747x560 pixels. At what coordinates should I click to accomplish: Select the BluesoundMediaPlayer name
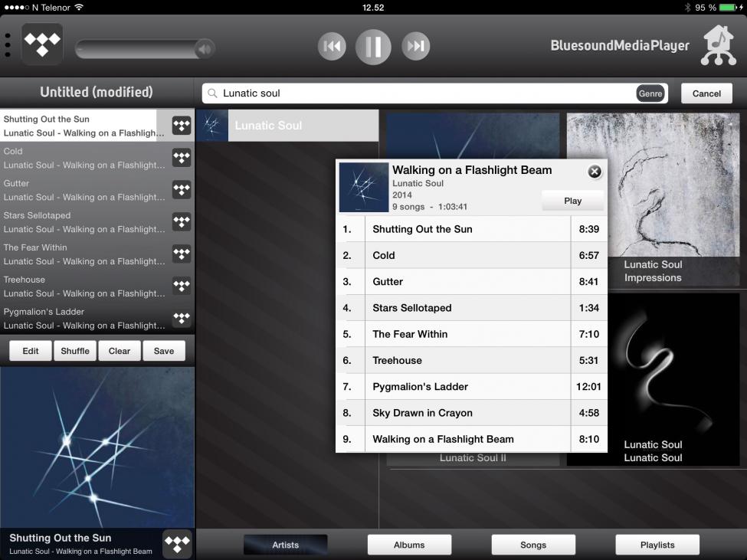point(620,46)
